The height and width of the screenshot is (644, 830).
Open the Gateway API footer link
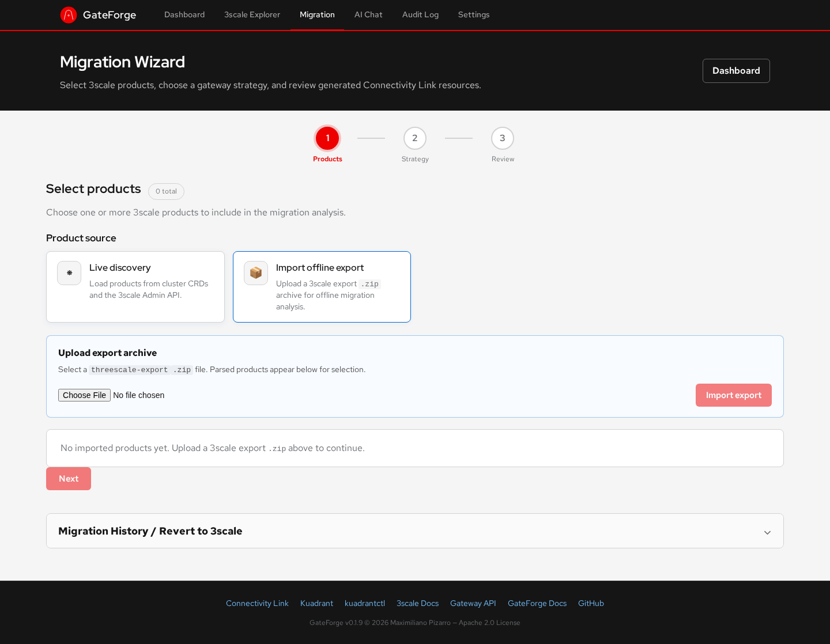pos(473,604)
